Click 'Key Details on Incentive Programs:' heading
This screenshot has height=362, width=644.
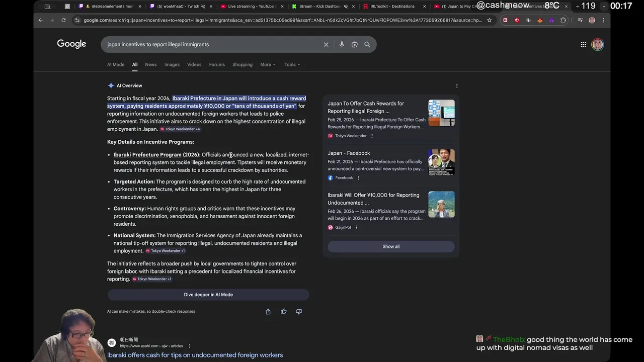150,142
